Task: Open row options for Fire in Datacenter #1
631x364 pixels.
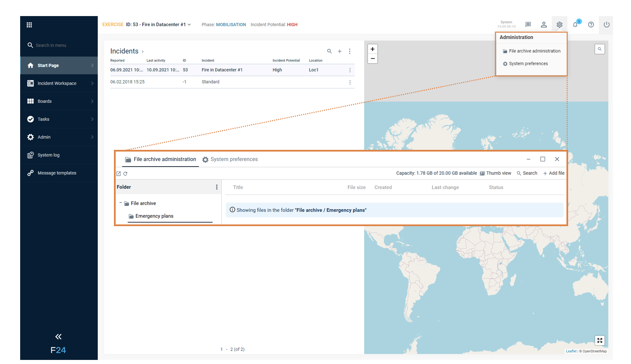Action: (350, 70)
